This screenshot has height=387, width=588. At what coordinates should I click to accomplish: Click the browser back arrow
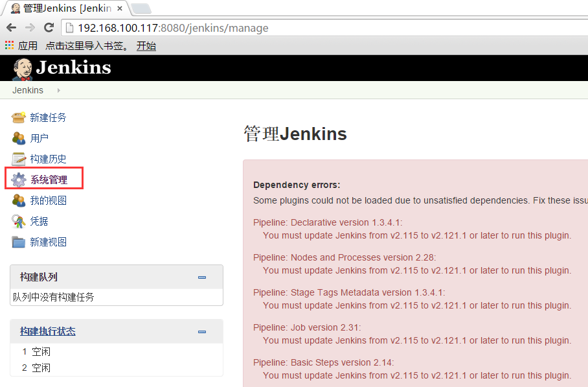coord(12,28)
